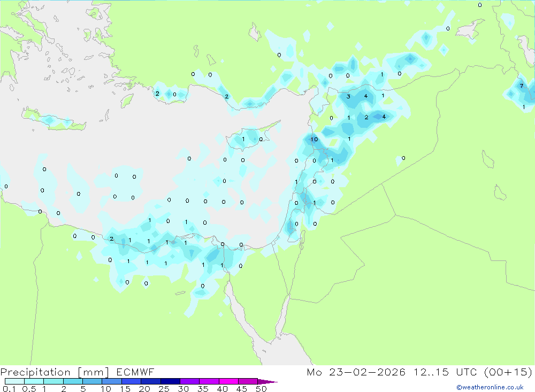Select the '12..15 UTC' time label

tap(445, 372)
